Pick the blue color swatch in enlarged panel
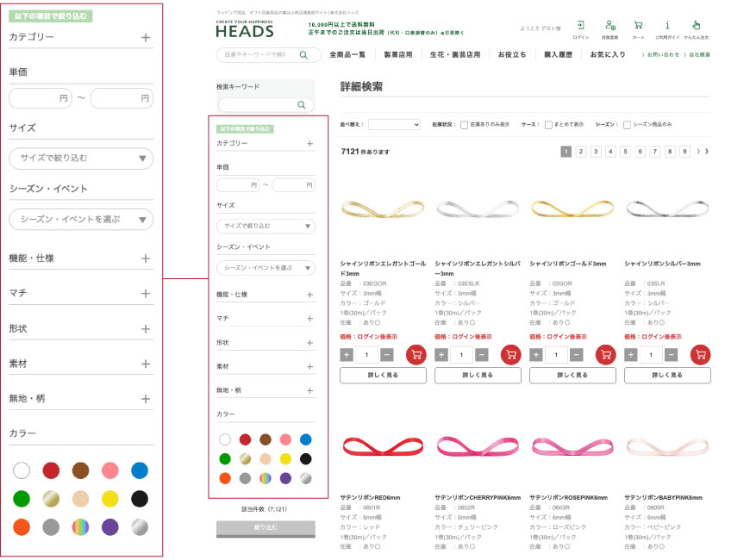 (140, 470)
